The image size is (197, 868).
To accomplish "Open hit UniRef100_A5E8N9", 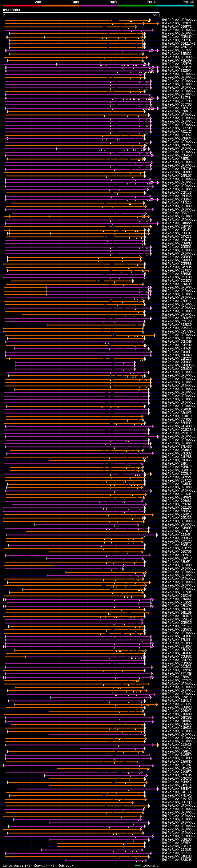I will click(x=177, y=37).
